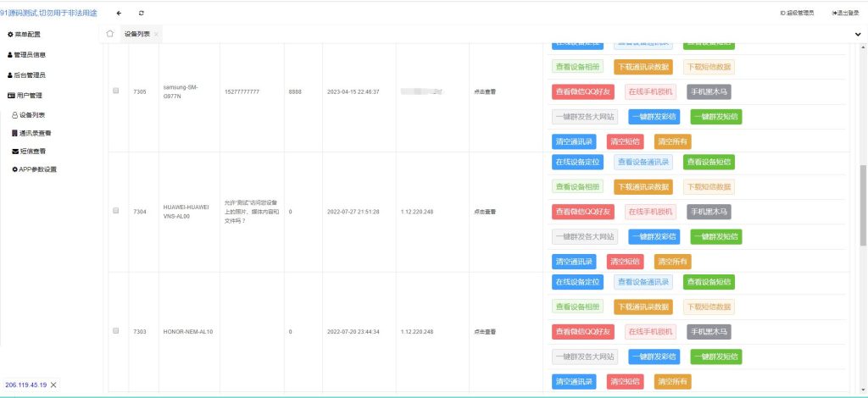Image resolution: width=868 pixels, height=398 pixels.
Task: Select 通讯录查看 in the sidebar
Action: point(31,133)
